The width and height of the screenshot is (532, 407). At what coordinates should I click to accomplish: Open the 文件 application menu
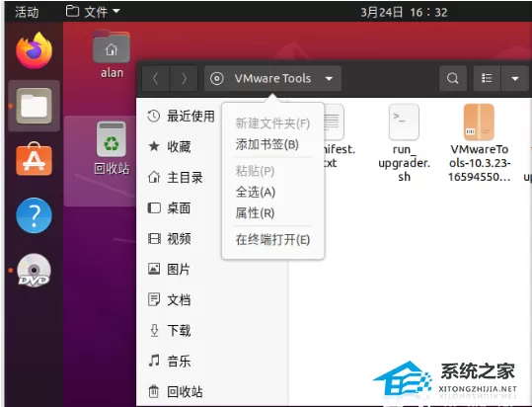93,12
